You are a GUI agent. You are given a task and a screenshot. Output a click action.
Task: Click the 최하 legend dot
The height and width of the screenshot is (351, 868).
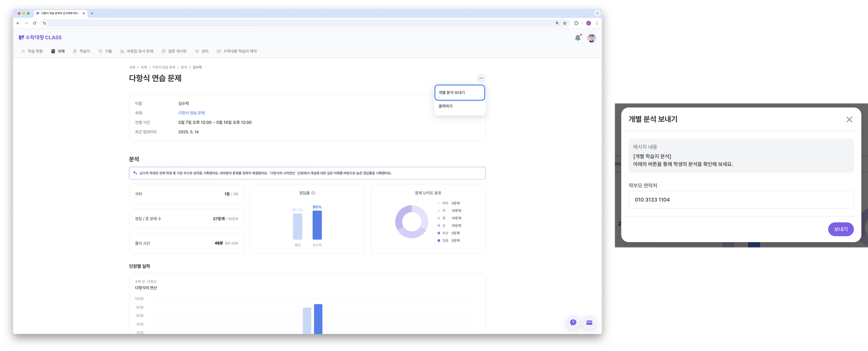[x=439, y=203]
